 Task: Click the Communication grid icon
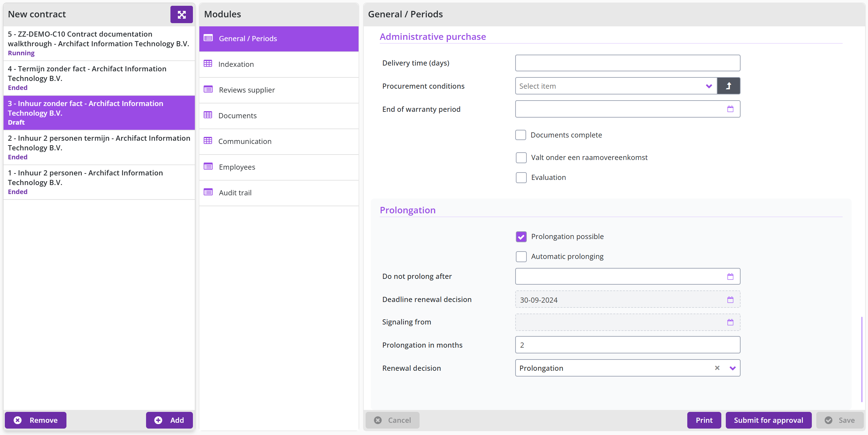pos(208,141)
